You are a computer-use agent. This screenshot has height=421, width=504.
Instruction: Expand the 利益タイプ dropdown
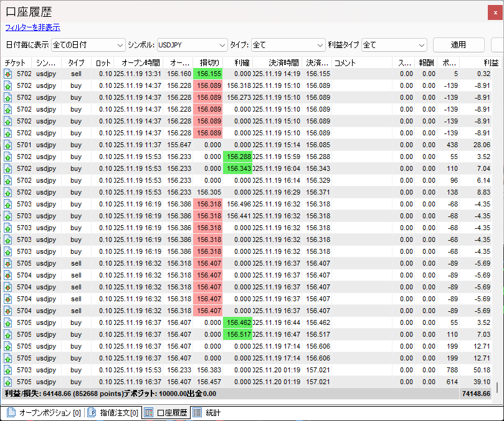(x=394, y=45)
